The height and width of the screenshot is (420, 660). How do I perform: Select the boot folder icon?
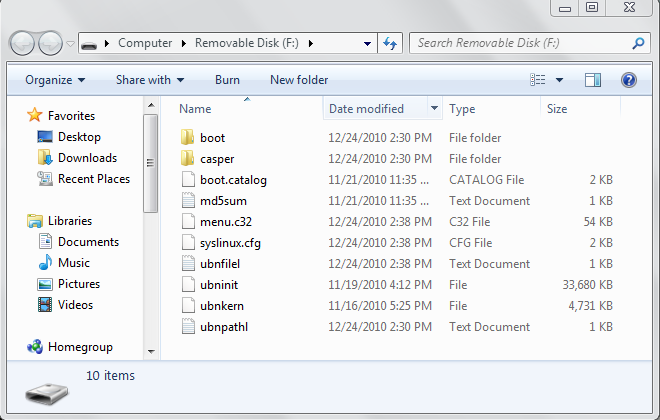(188, 137)
